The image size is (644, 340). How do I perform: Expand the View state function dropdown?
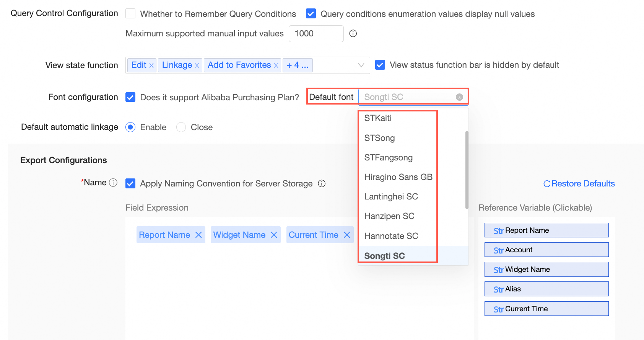coord(361,65)
